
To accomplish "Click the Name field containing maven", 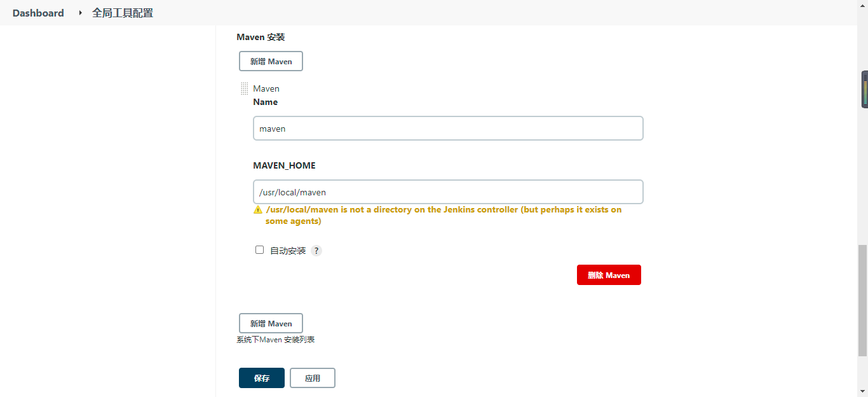I will point(448,128).
